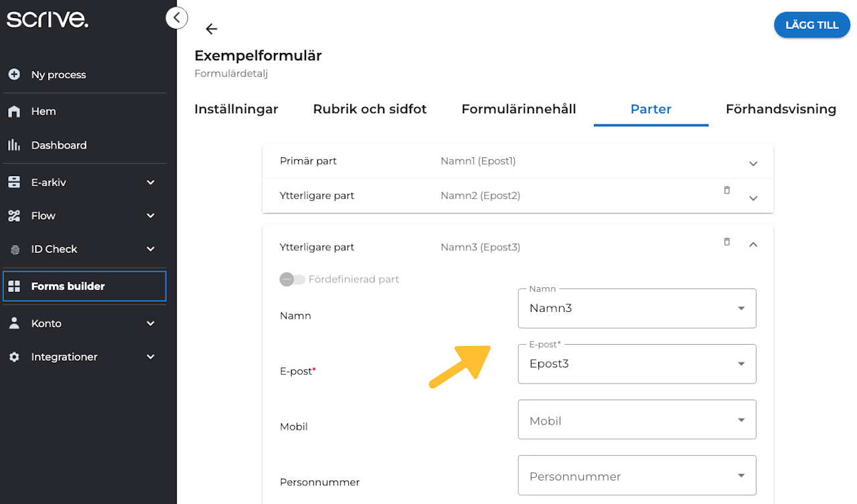Viewport: 857px width, 504px height.
Task: Toggle the Fördefinierad part switch
Action: coord(293,279)
